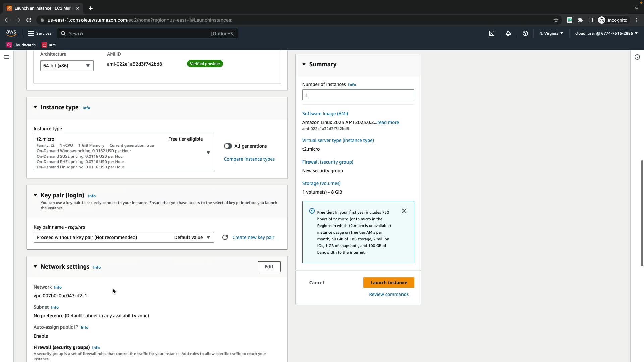This screenshot has width=644, height=362.
Task: Toggle the All generations switch
Action: (228, 146)
